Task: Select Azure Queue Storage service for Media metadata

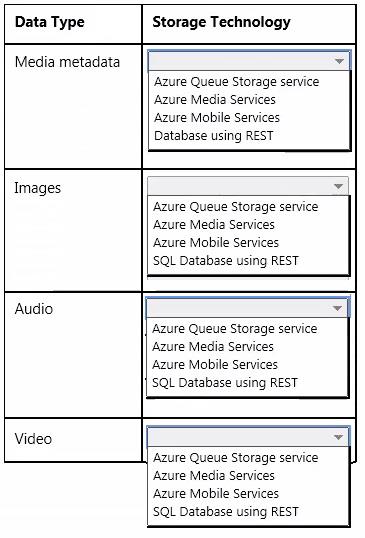Action: [237, 82]
